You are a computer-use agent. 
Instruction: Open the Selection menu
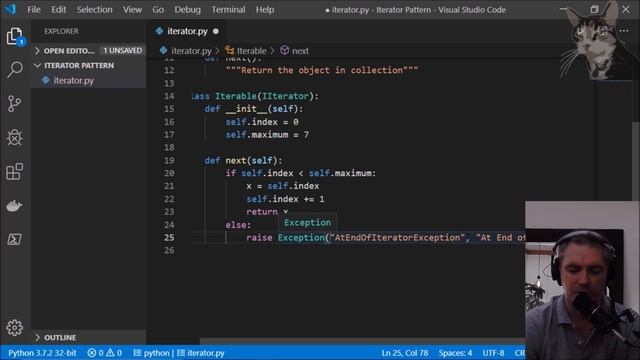tap(94, 9)
